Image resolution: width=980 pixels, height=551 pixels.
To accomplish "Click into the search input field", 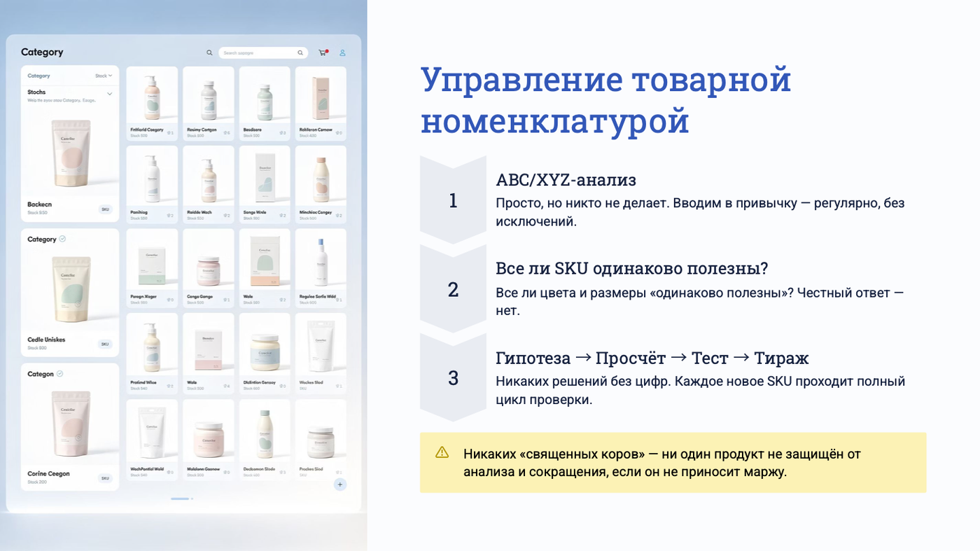I will 263,53.
